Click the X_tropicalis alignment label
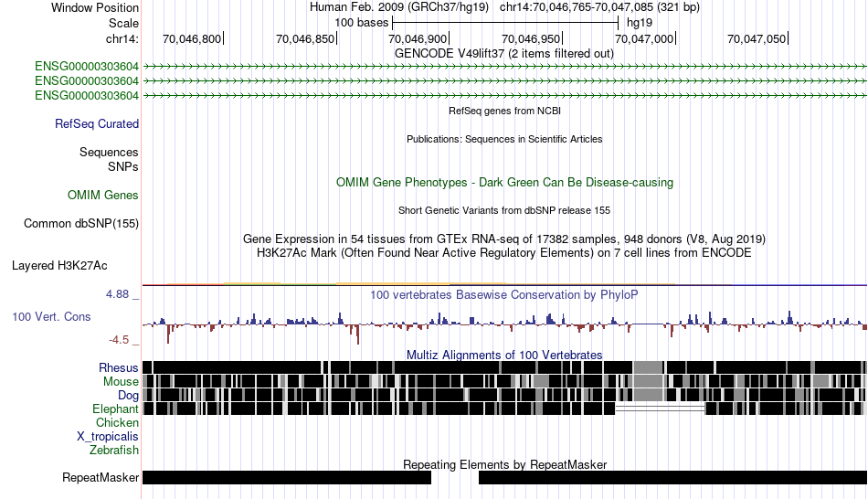This screenshot has width=868, height=499. 108,437
